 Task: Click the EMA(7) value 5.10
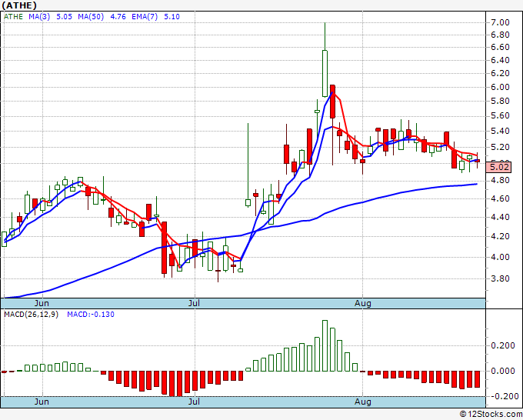point(172,17)
